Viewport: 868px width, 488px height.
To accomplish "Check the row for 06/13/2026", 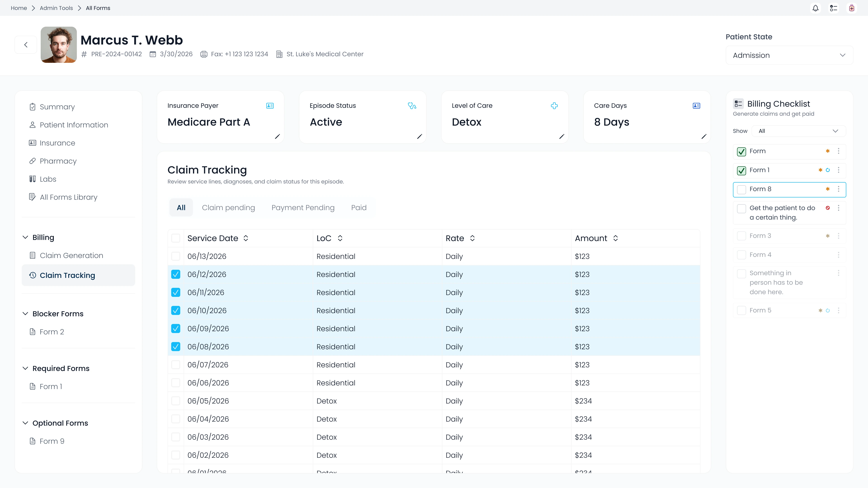I will pyautogui.click(x=176, y=256).
